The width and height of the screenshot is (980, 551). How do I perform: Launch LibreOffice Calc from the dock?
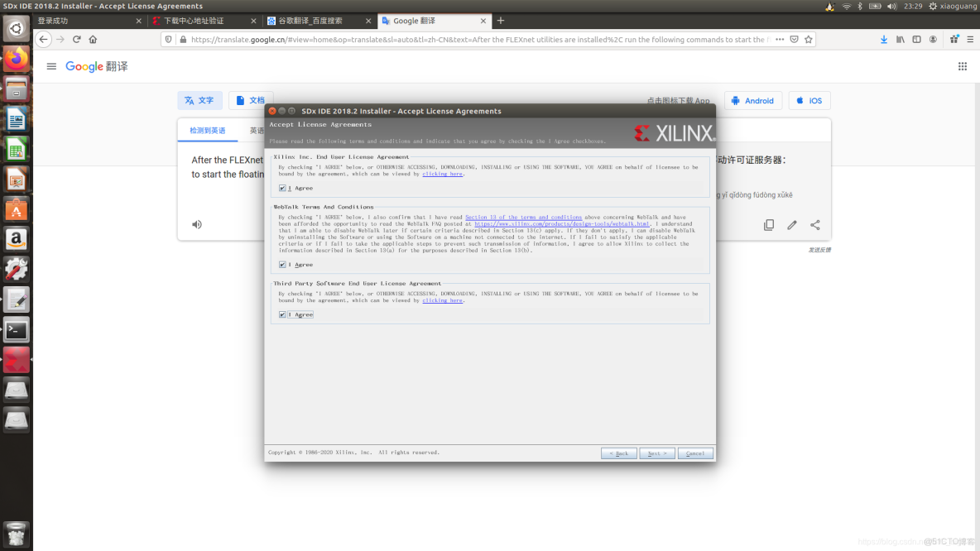(x=17, y=149)
